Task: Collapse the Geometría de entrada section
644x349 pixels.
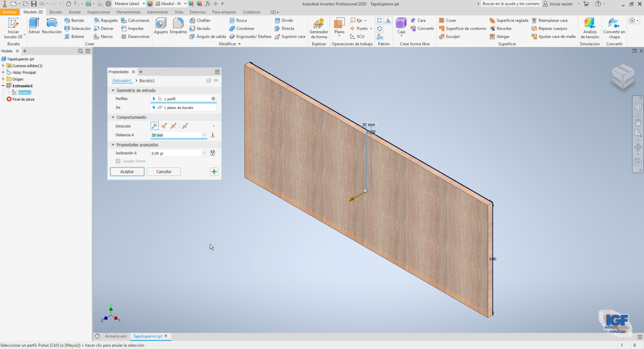Action: point(113,91)
